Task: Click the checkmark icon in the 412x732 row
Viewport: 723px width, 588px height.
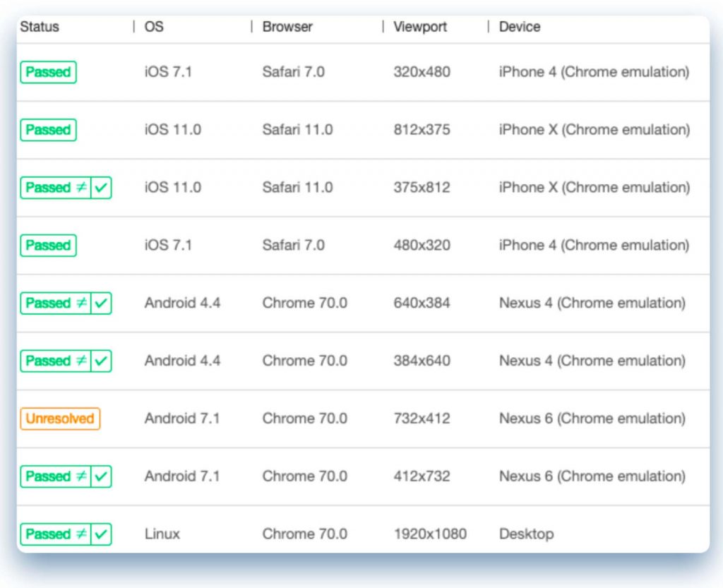Action: click(102, 476)
